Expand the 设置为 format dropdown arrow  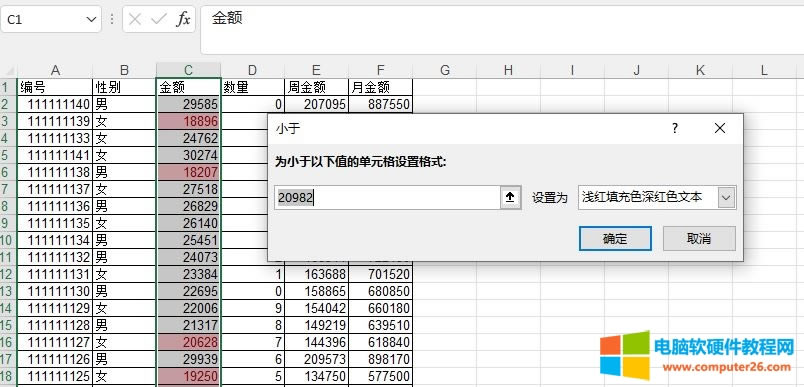coord(727,197)
